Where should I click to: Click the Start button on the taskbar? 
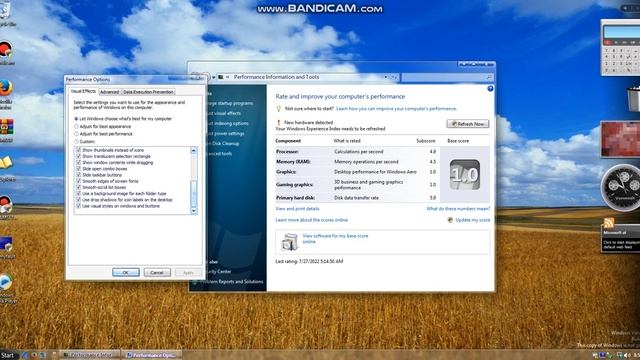tap(7, 356)
